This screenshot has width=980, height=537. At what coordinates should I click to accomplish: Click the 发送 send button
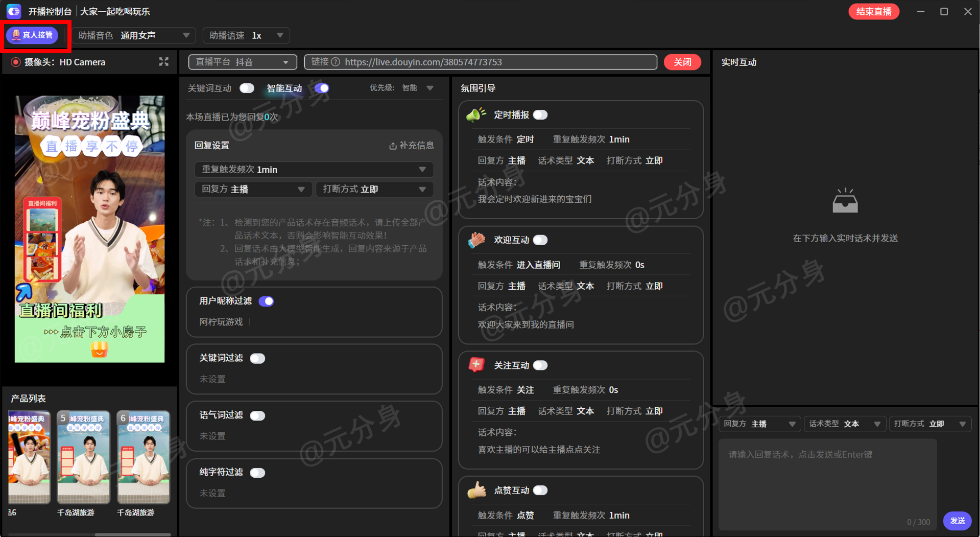click(x=957, y=521)
